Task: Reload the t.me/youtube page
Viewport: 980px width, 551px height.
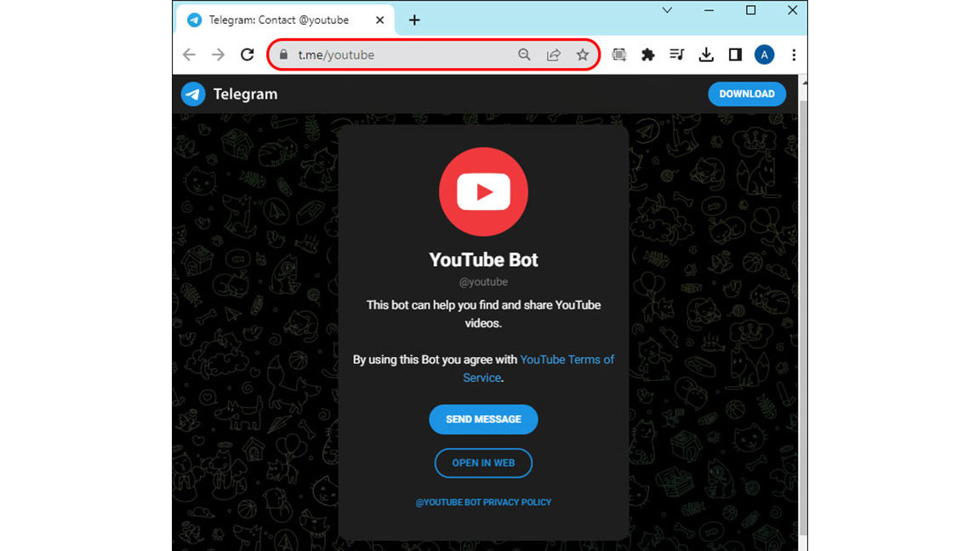Action: (x=248, y=55)
